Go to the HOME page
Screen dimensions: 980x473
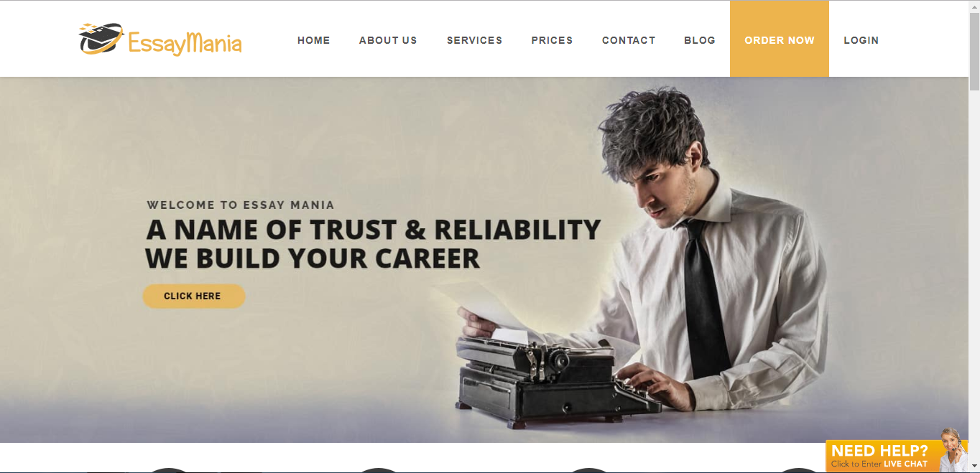(314, 40)
